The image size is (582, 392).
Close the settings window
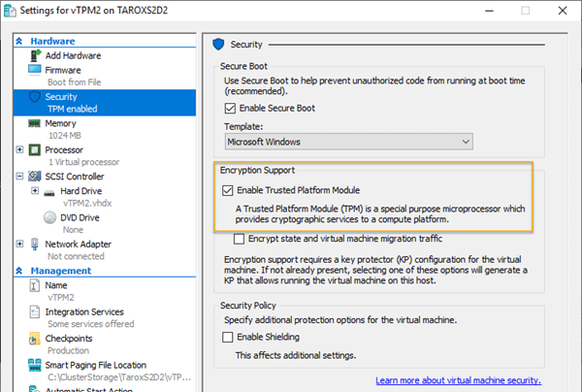pyautogui.click(x=563, y=11)
